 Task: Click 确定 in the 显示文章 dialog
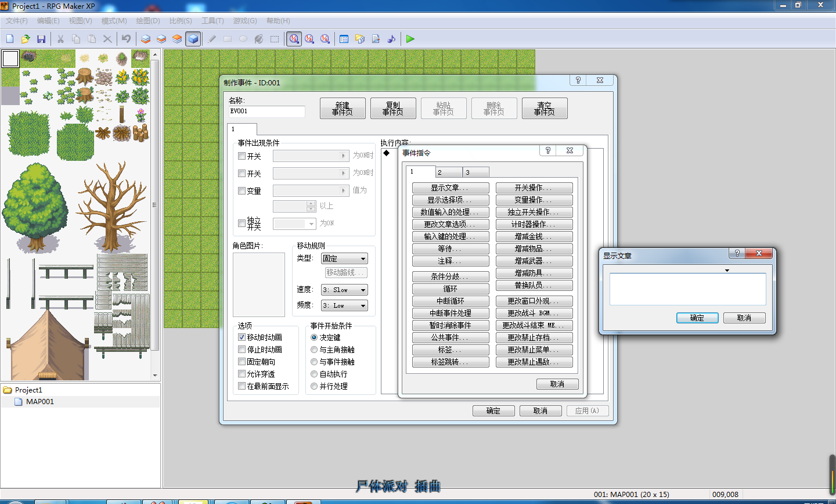pos(697,318)
